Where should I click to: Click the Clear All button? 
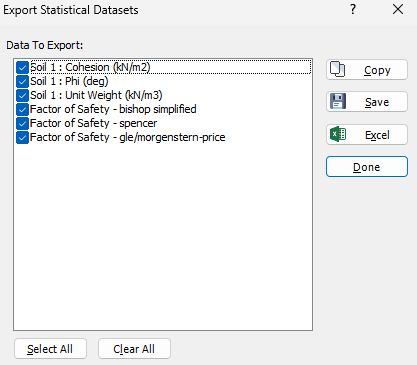pos(134,349)
